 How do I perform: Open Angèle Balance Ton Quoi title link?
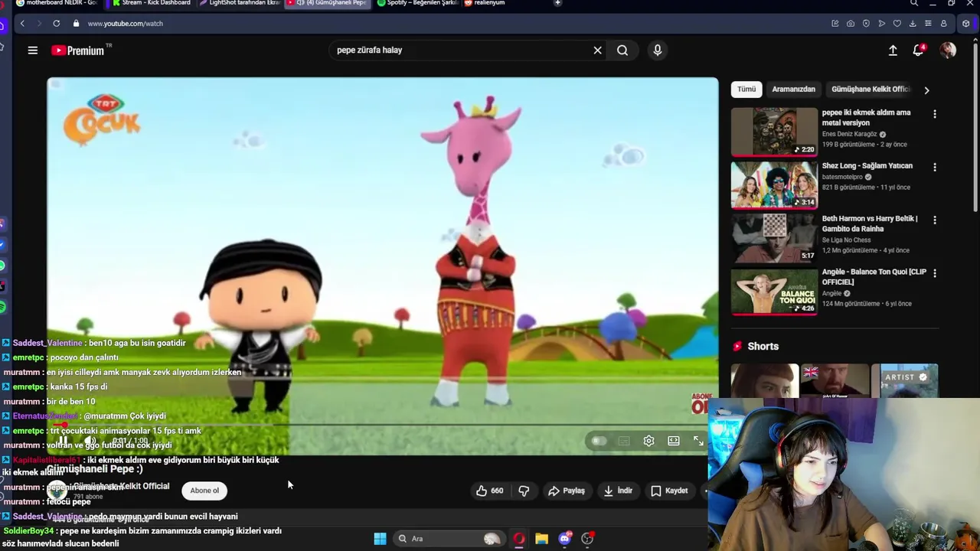874,277
